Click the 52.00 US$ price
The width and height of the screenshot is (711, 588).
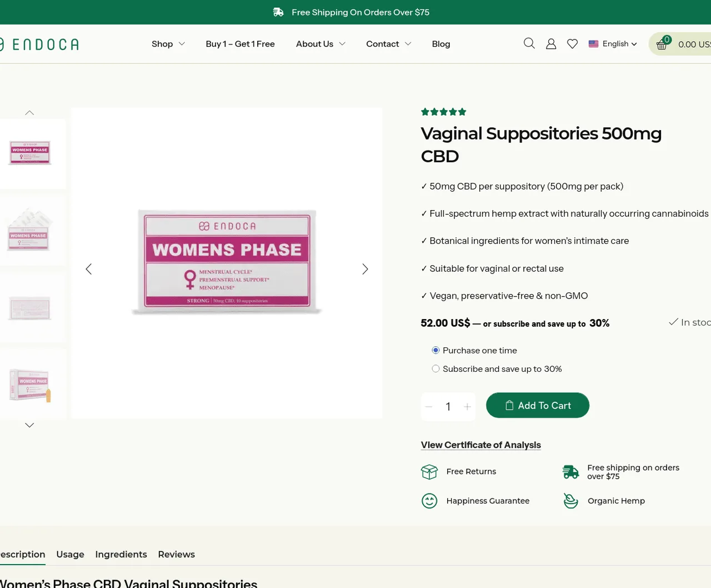coord(445,323)
